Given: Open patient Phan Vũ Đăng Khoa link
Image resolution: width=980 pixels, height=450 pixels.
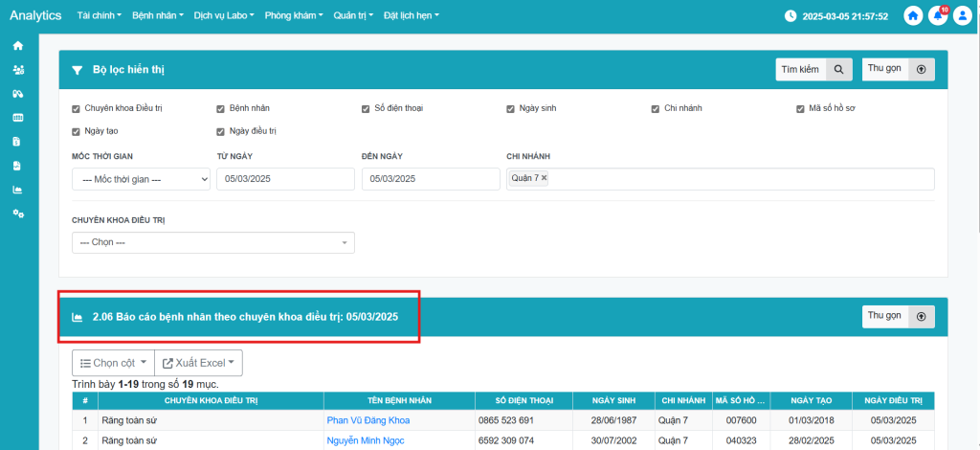Looking at the screenshot, I should 367,420.
